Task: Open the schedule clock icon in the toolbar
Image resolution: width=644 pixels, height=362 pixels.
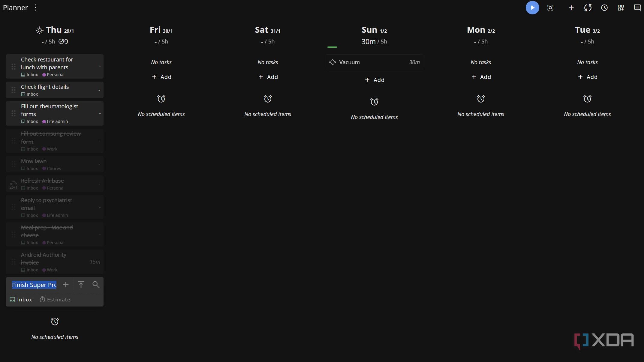Action: 604,8
